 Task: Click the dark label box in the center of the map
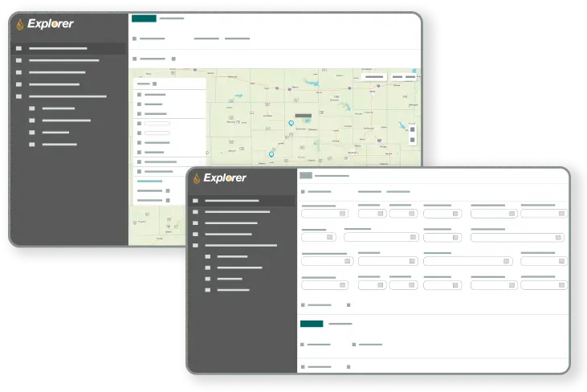pyautogui.click(x=303, y=116)
